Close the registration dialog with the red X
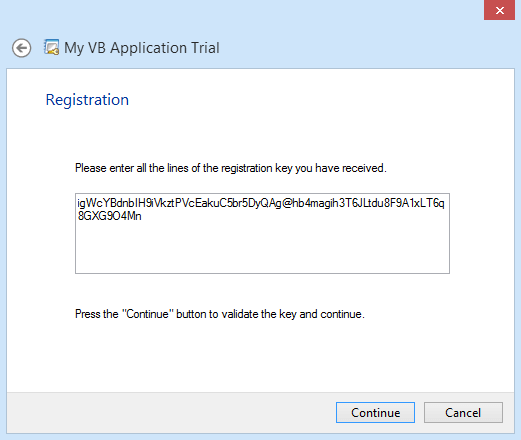521x440 pixels. pos(499,10)
